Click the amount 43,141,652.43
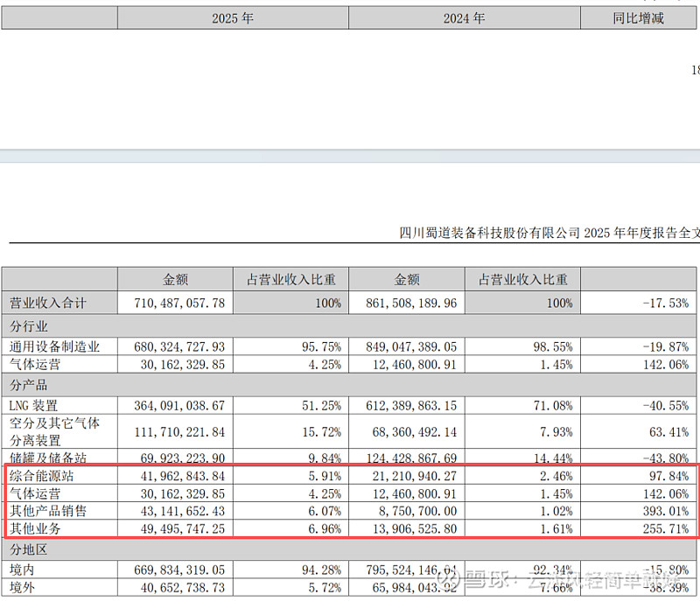Screen dimensions: 700x601 pyautogui.click(x=183, y=511)
